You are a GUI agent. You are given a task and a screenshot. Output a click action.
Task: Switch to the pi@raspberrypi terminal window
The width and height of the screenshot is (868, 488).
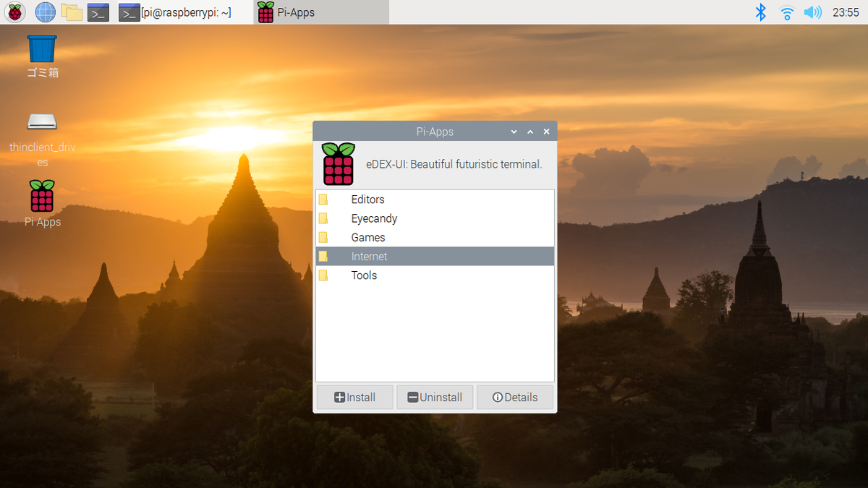pos(175,12)
